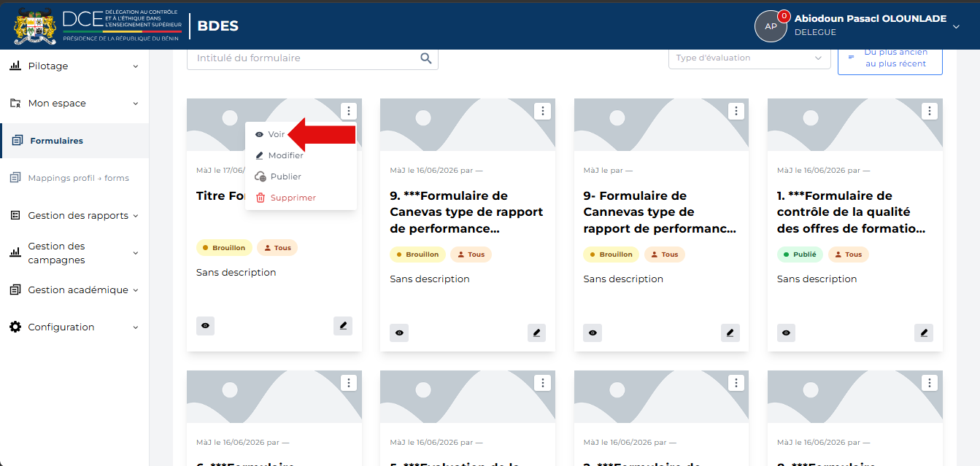Image resolution: width=980 pixels, height=466 pixels.
Task: Expand the Pilotage sidebar section
Action: (x=74, y=66)
